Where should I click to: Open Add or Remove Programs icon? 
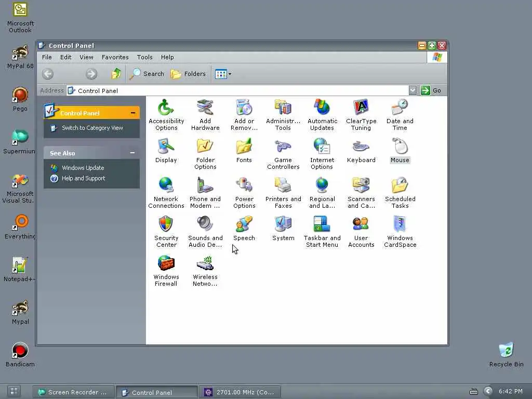click(244, 115)
